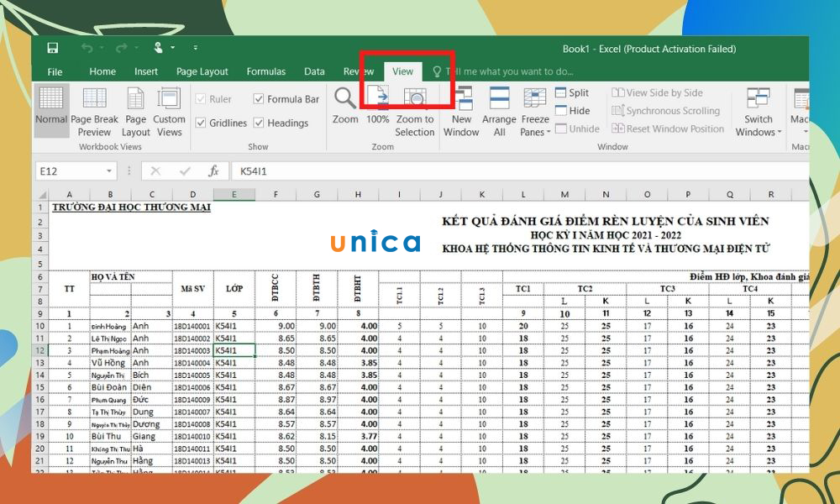Switch to Page Break Preview
Image resolution: width=840 pixels, height=504 pixels.
click(94, 111)
